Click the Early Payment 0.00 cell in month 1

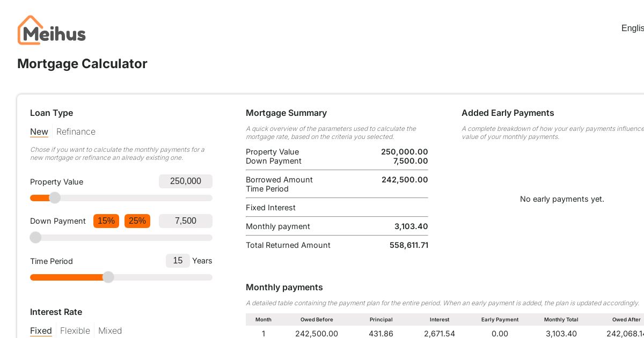coord(500,334)
